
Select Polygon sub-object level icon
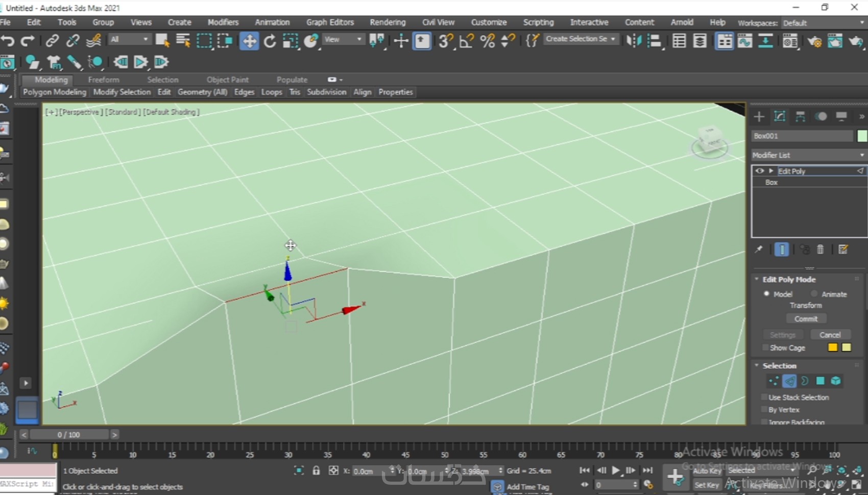(x=820, y=381)
